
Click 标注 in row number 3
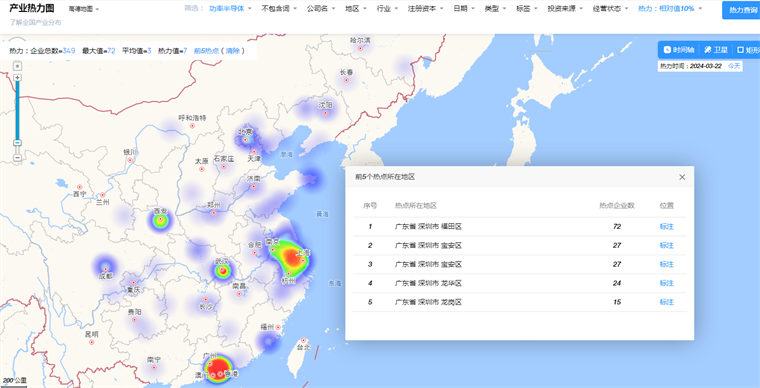click(666, 264)
